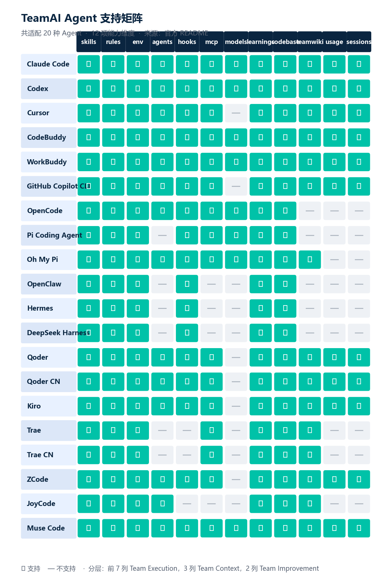Click OpenCode's unsupported sessions cell
Viewport: 392px width, 581px height.
click(x=359, y=211)
